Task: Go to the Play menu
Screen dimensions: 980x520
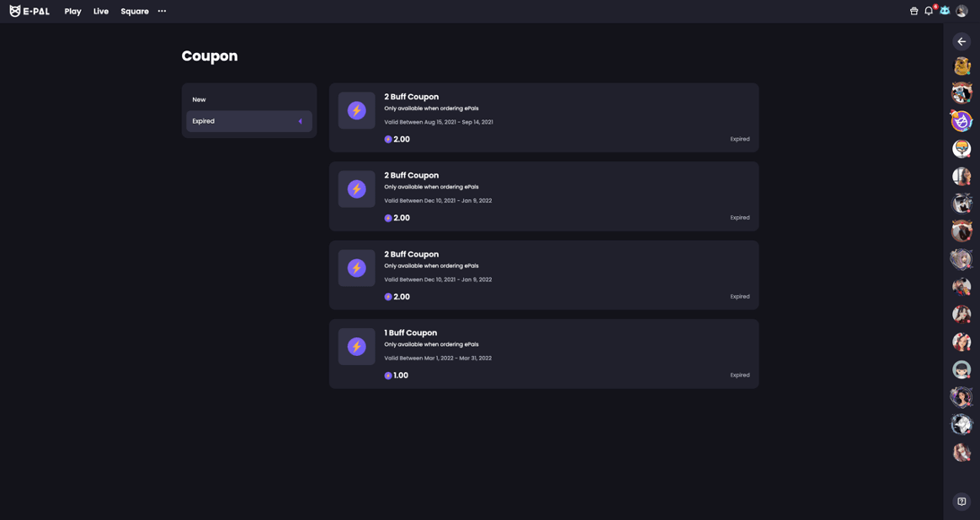Action: point(72,11)
